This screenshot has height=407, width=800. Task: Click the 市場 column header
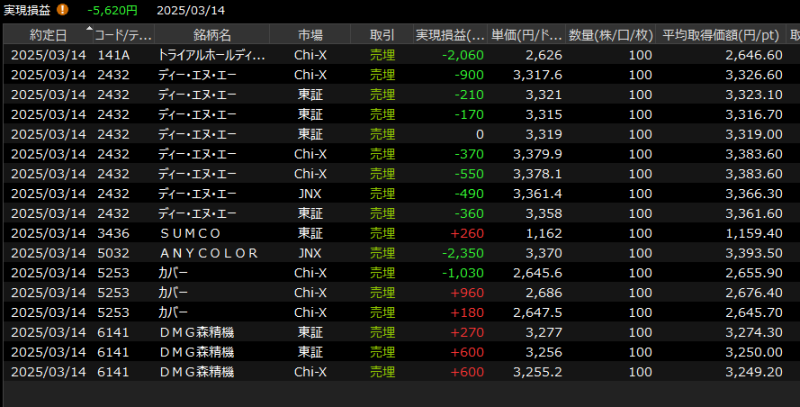tap(310, 35)
